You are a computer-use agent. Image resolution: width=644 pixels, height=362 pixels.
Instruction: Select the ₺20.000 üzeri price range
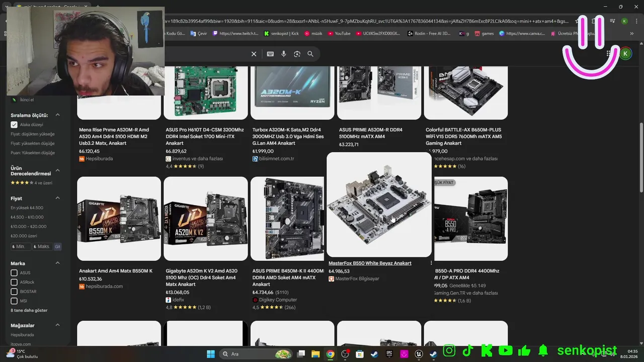24,236
